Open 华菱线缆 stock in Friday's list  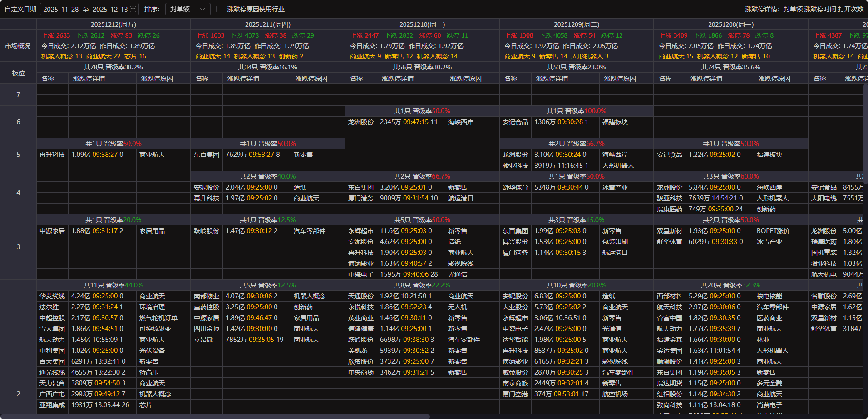click(52, 296)
